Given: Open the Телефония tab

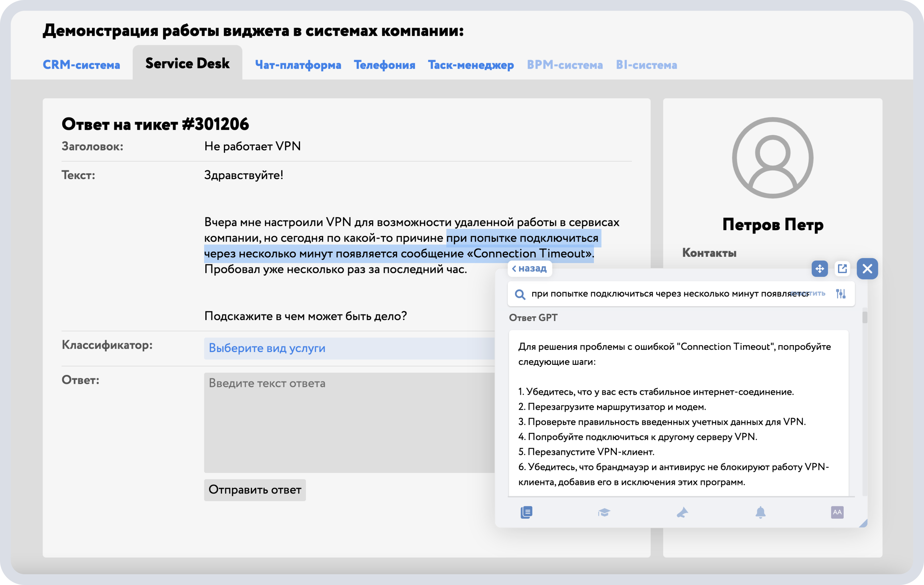Looking at the screenshot, I should [x=384, y=64].
